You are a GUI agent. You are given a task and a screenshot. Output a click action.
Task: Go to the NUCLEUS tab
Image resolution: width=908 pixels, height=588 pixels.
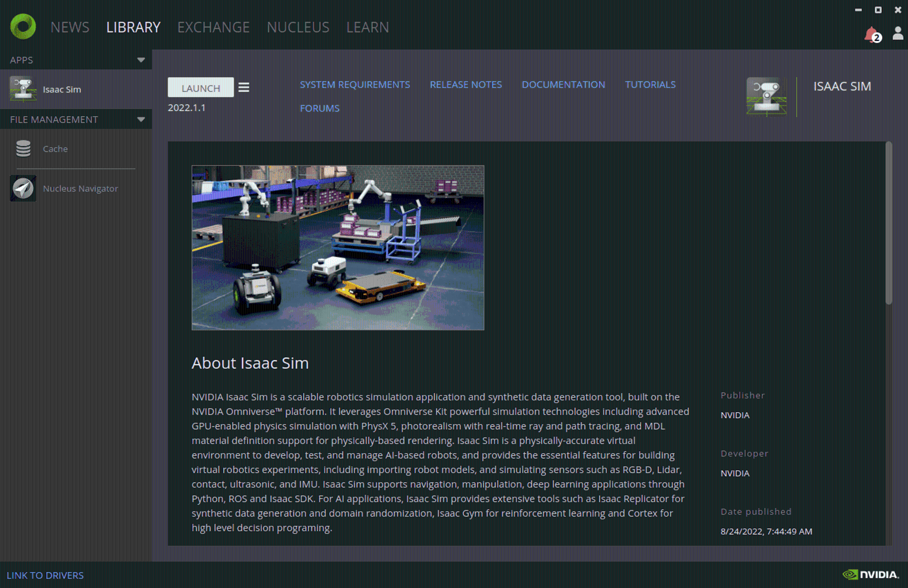[298, 27]
